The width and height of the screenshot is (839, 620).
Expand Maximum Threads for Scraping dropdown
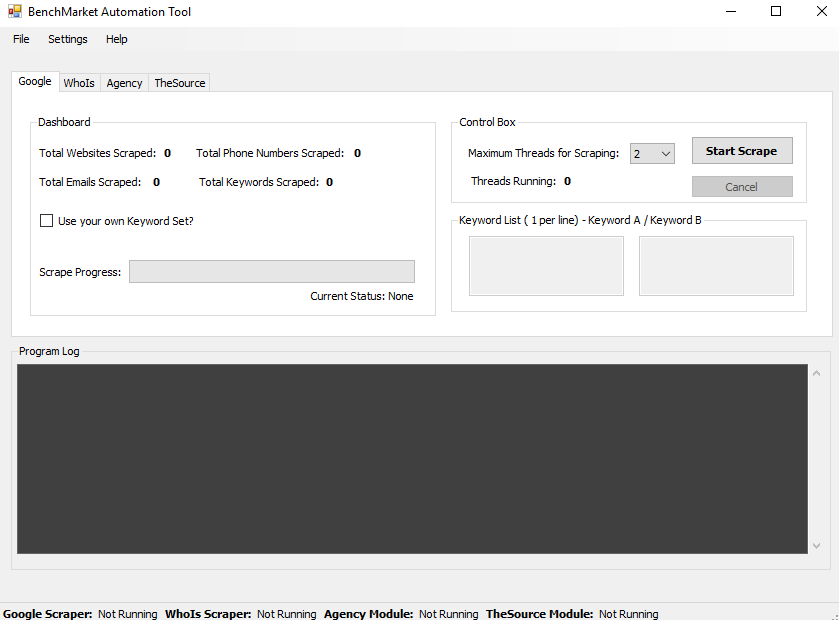[652, 154]
